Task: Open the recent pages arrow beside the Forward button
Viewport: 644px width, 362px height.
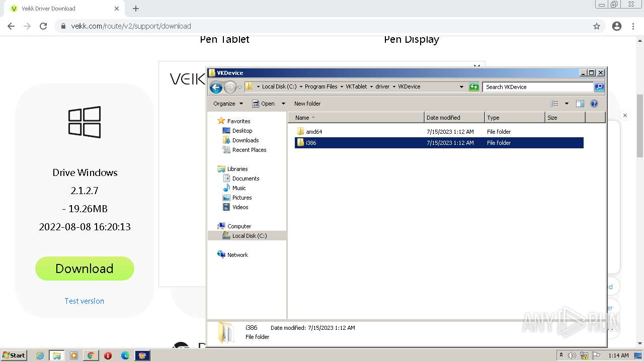Action: [239, 87]
